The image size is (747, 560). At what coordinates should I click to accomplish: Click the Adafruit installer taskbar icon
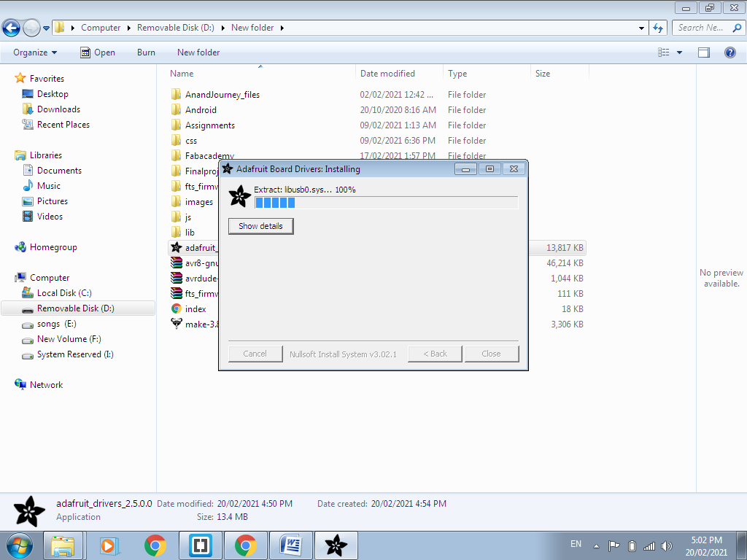336,545
